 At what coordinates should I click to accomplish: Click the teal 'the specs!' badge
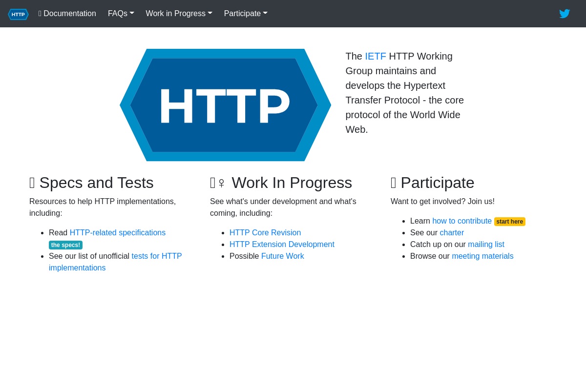65,245
